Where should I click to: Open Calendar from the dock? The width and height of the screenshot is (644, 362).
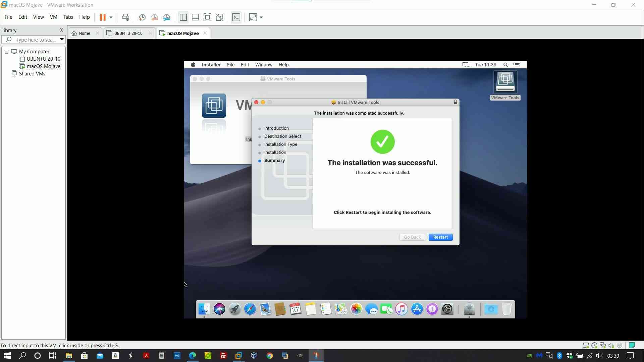296,309
